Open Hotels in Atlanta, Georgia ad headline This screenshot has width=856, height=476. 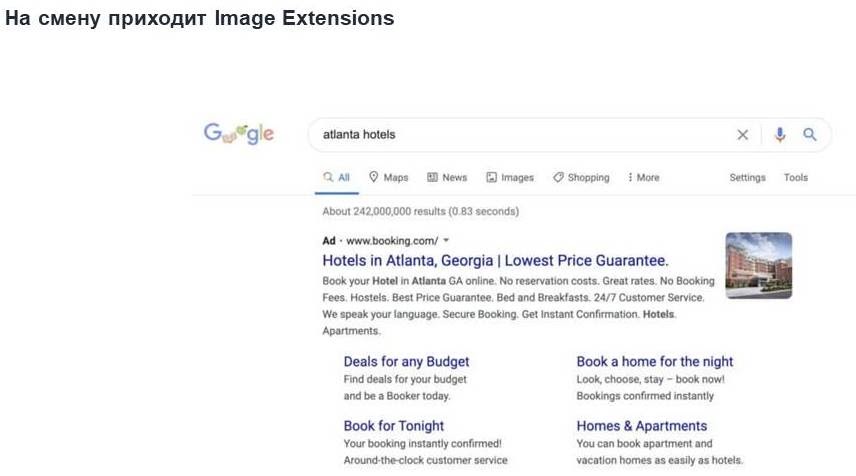click(495, 260)
